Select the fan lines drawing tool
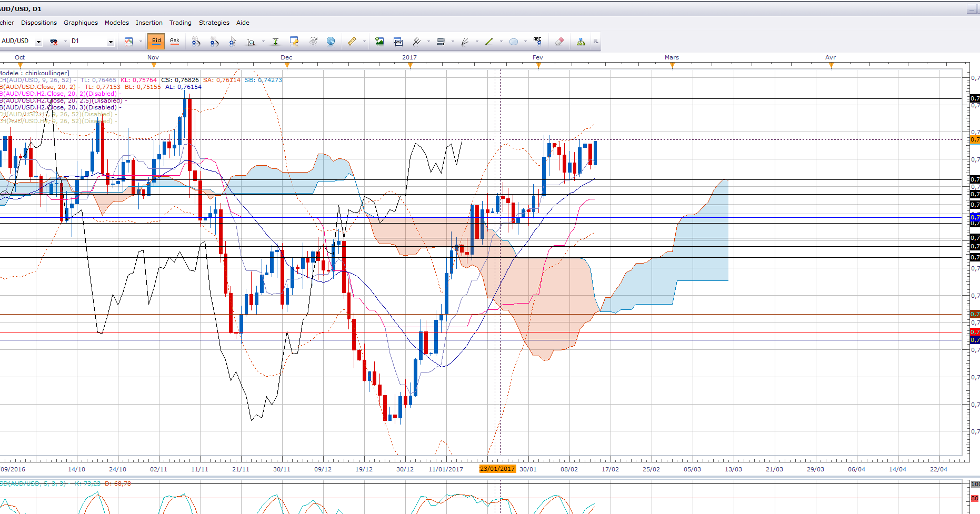 click(x=465, y=41)
